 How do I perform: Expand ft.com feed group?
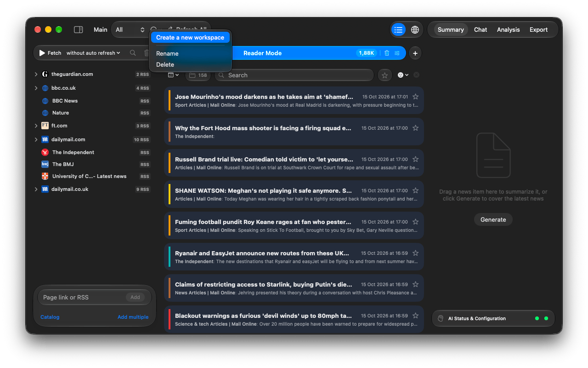36,126
